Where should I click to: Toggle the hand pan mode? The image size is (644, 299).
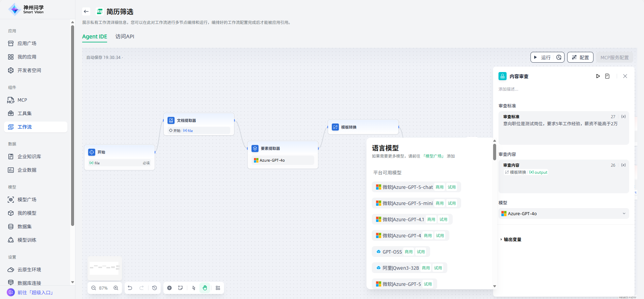(x=205, y=288)
